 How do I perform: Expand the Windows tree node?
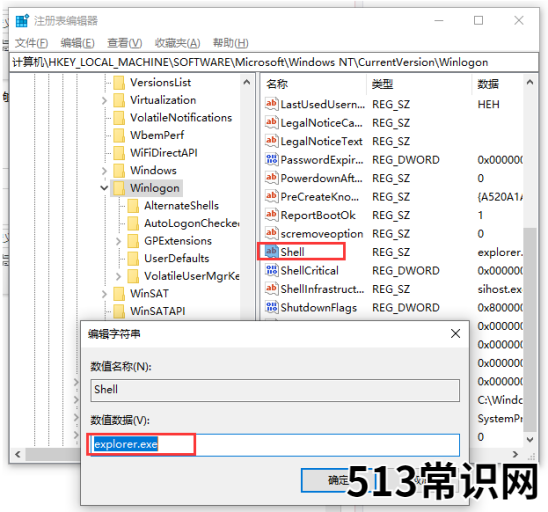104,171
